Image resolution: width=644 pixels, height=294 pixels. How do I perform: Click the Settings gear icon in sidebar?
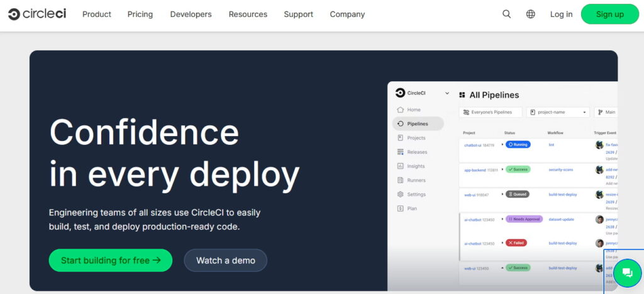coord(401,195)
